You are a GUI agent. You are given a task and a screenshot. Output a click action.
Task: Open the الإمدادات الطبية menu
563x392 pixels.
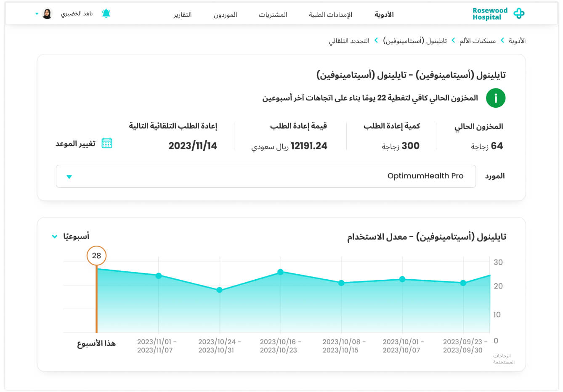(330, 15)
